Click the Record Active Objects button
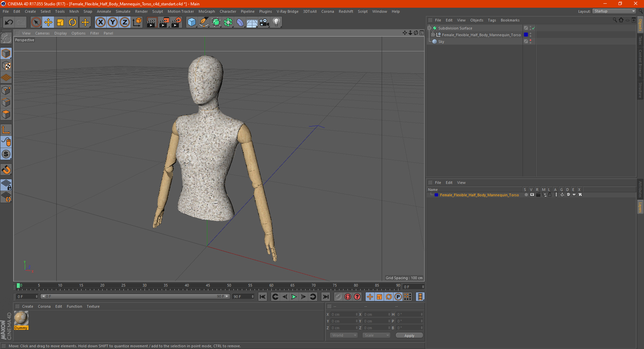This screenshot has height=349, width=644. [338, 297]
